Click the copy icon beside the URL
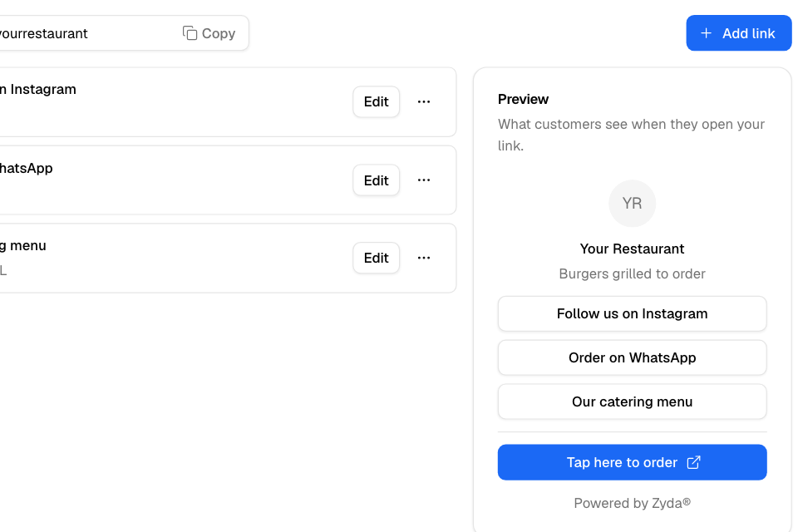798x532 pixels. 190,33
